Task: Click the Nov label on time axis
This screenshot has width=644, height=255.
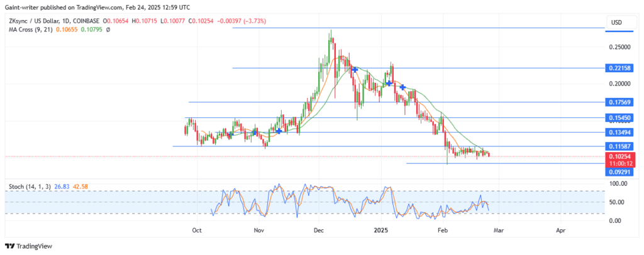Action: tap(258, 231)
